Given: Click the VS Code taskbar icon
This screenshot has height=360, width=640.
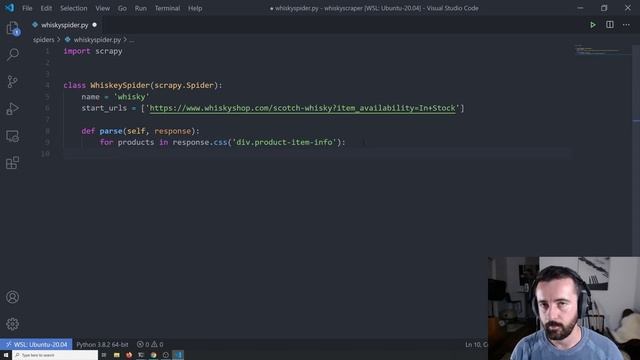Looking at the screenshot, I should (178, 355).
